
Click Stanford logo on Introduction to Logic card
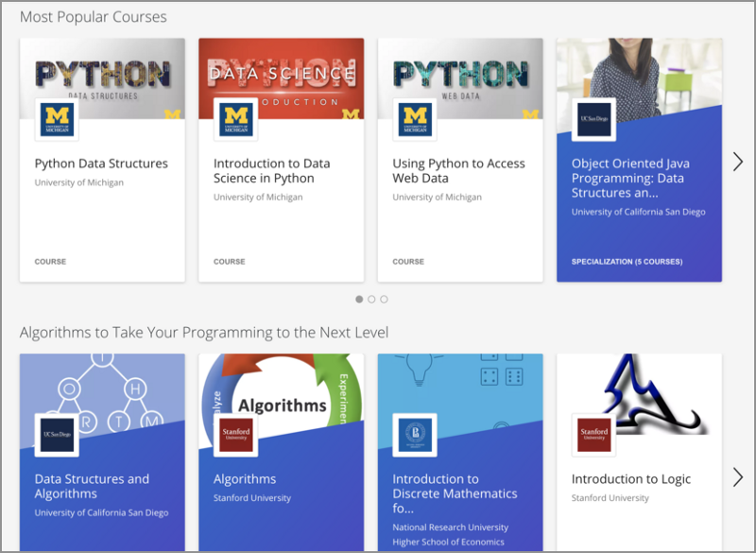593,435
